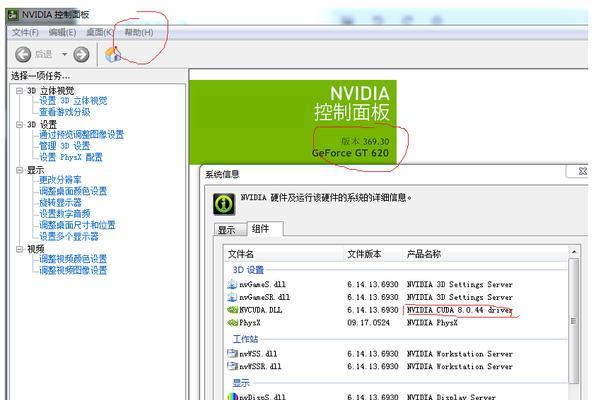Click the 显示 group heading in file list
Image resolution: width=596 pixels, height=400 pixels.
(241, 383)
